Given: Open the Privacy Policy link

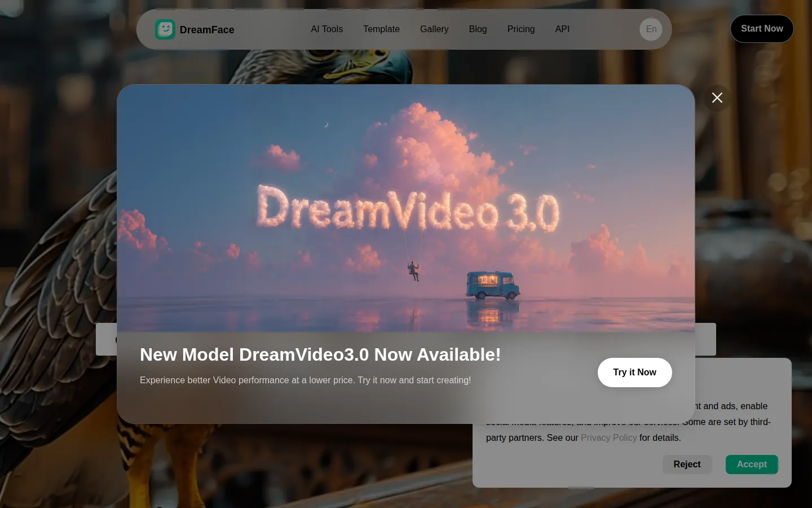Looking at the screenshot, I should tap(608, 438).
